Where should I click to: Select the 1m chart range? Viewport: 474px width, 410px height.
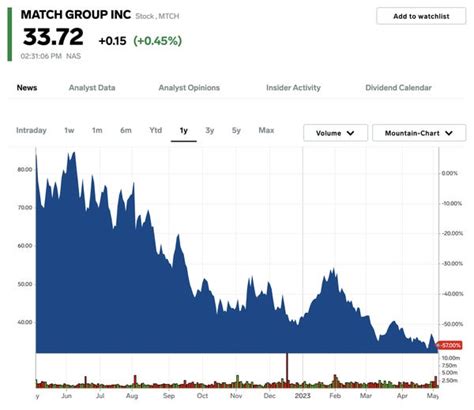(x=97, y=130)
